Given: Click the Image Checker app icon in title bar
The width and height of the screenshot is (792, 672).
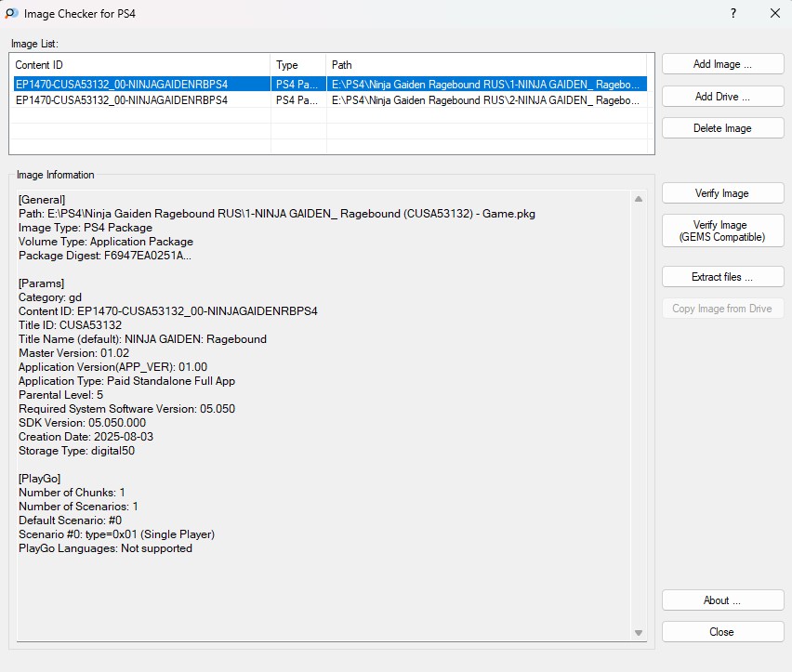Looking at the screenshot, I should tap(11, 14).
